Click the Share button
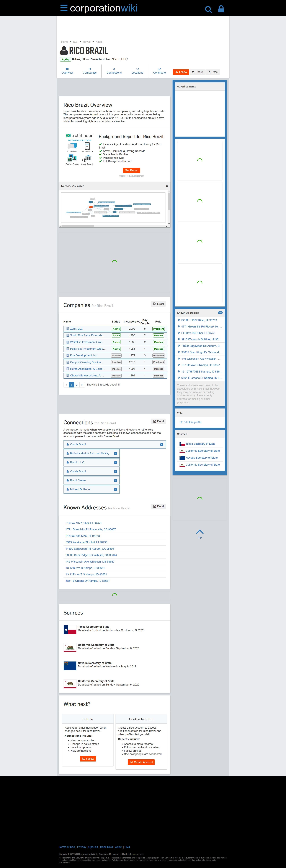This screenshot has width=286, height=868. coord(197,72)
